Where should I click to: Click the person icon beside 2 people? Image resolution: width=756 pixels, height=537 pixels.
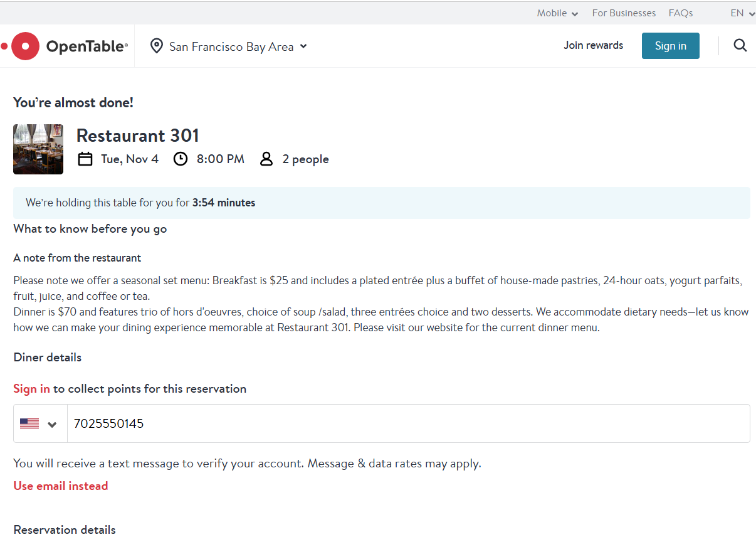(266, 159)
